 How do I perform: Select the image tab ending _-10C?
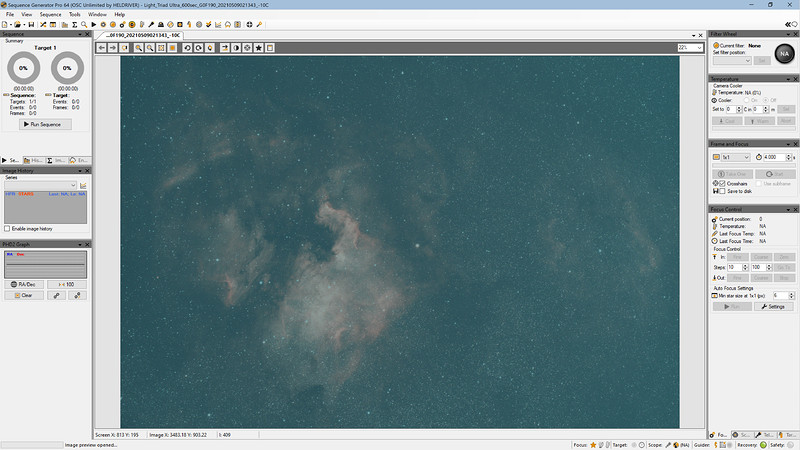tap(143, 35)
